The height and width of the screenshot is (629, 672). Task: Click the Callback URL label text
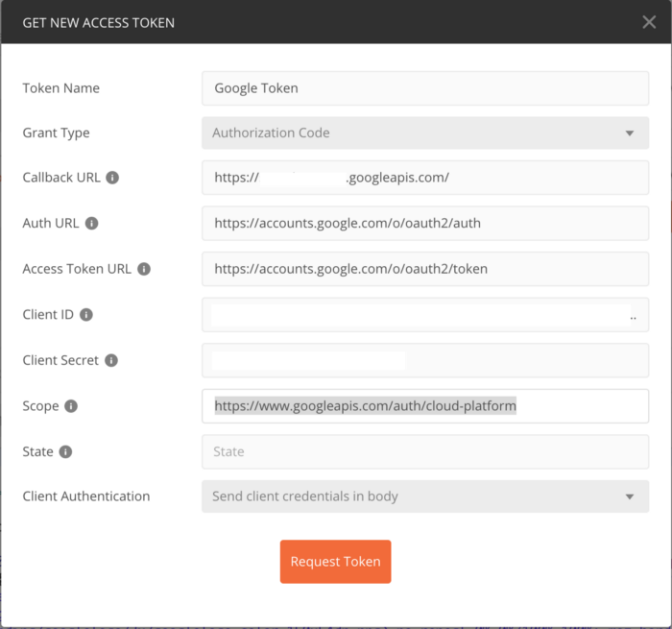tap(61, 177)
